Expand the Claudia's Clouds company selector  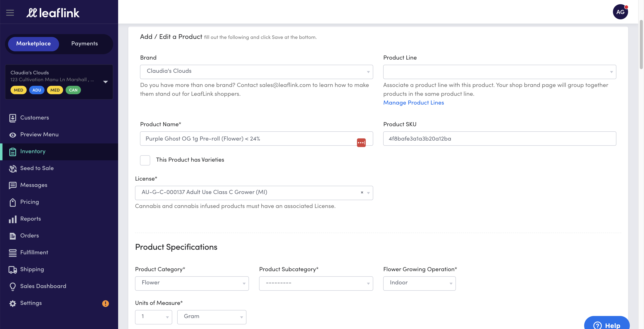click(x=59, y=82)
